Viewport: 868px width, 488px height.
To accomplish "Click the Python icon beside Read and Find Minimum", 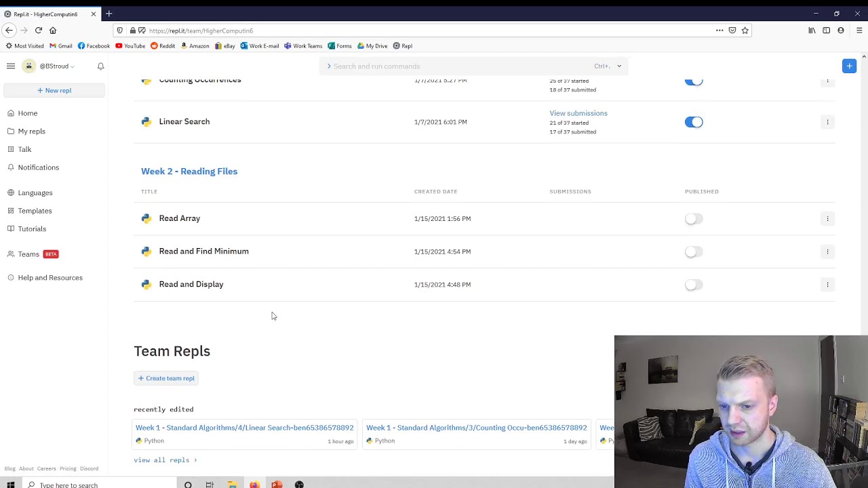I will pos(146,251).
